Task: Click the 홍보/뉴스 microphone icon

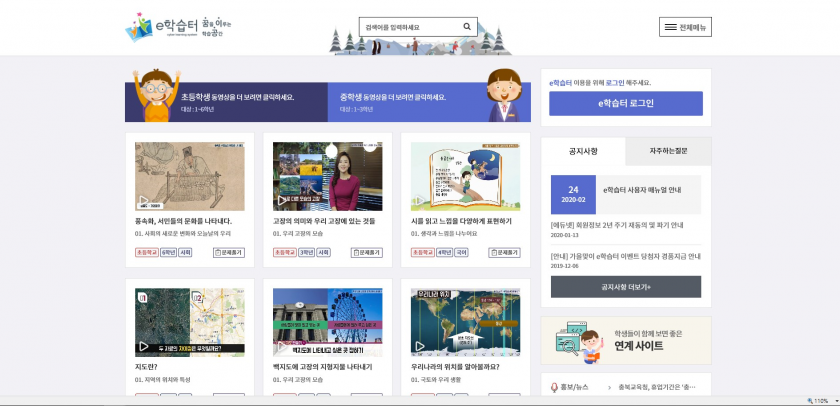Action: click(554, 387)
